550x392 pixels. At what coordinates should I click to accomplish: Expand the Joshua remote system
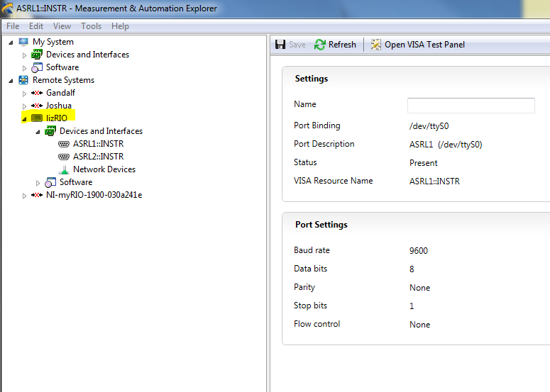click(24, 106)
